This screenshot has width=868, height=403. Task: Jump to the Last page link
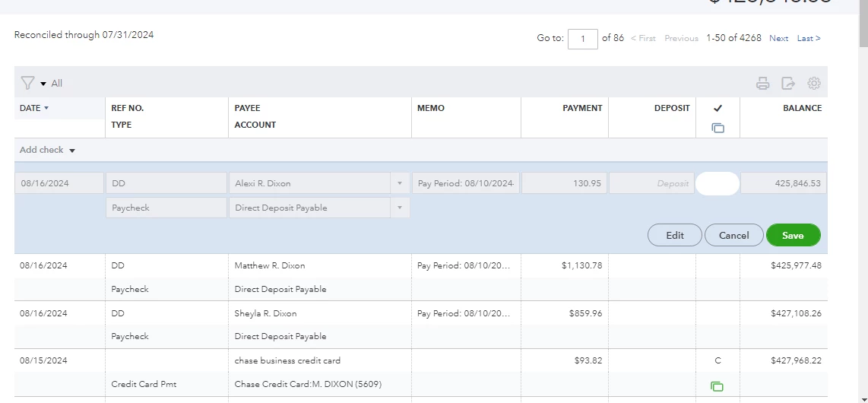(809, 38)
